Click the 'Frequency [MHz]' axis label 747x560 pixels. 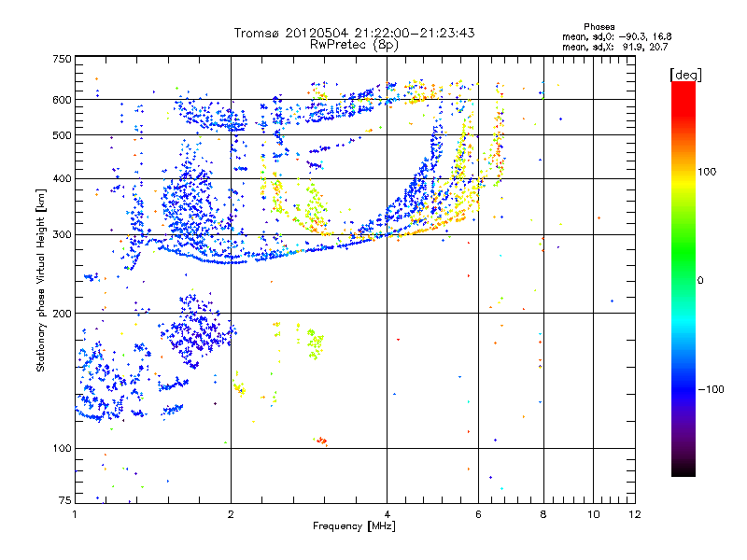click(x=354, y=526)
